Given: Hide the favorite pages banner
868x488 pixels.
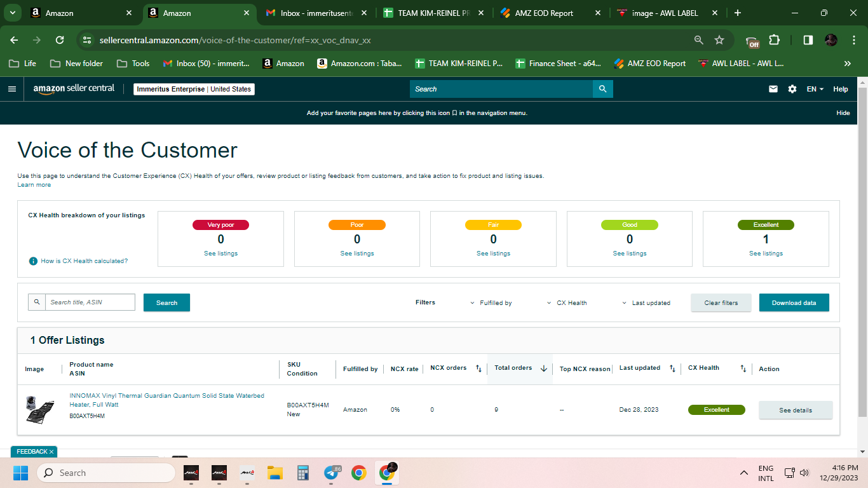Looking at the screenshot, I should pos(843,113).
